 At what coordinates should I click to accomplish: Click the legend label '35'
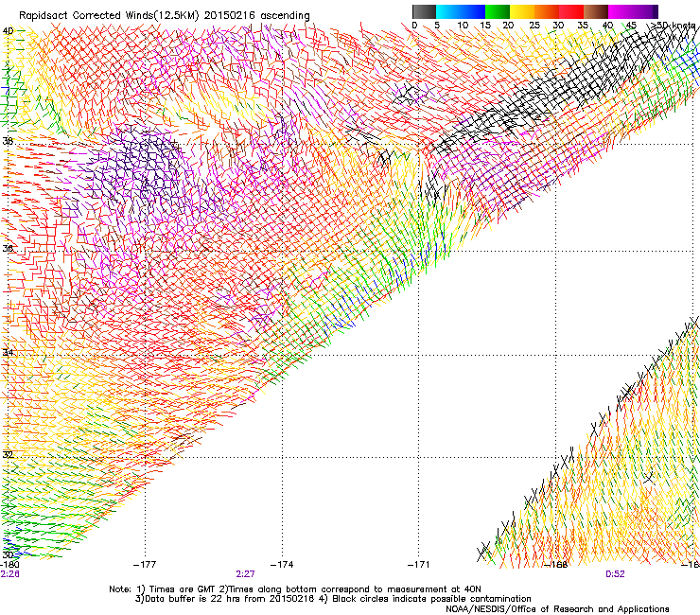pyautogui.click(x=583, y=26)
